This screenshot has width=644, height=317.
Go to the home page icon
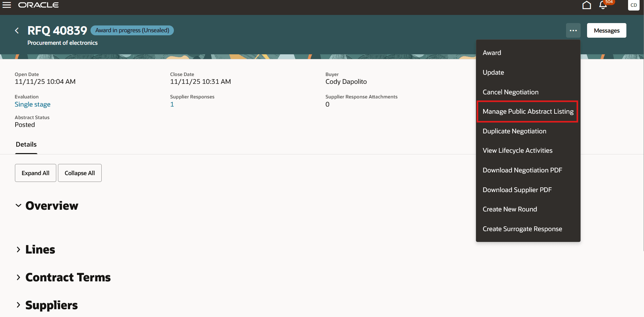(x=587, y=5)
